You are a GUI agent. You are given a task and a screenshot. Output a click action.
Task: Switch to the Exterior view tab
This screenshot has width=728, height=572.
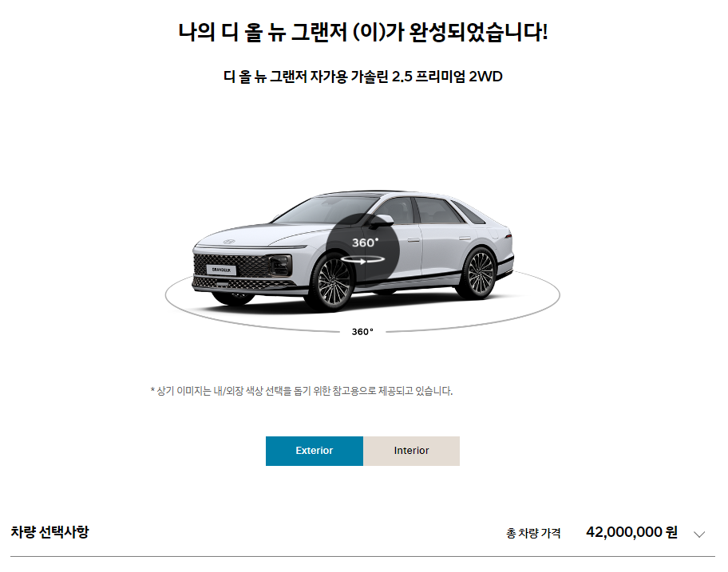[x=315, y=451]
